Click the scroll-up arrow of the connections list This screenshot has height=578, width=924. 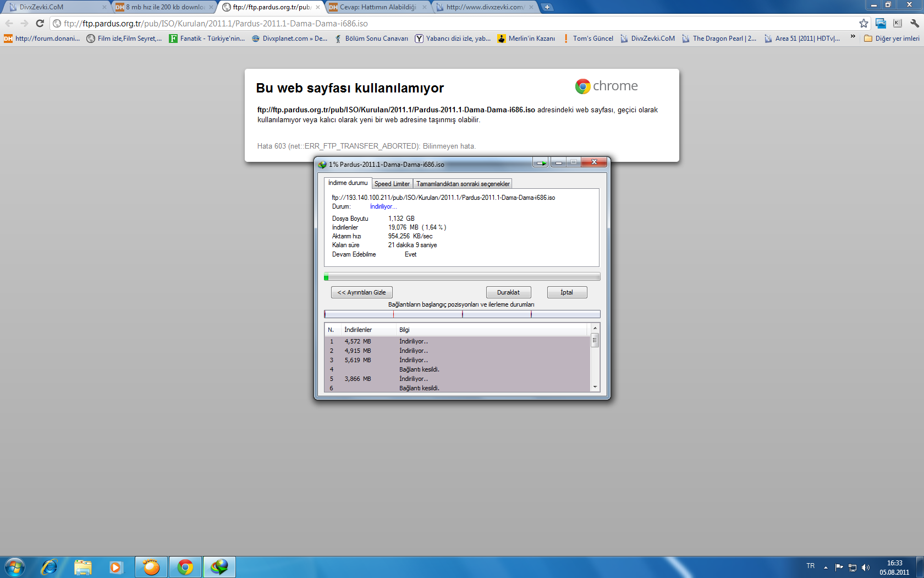coord(595,328)
